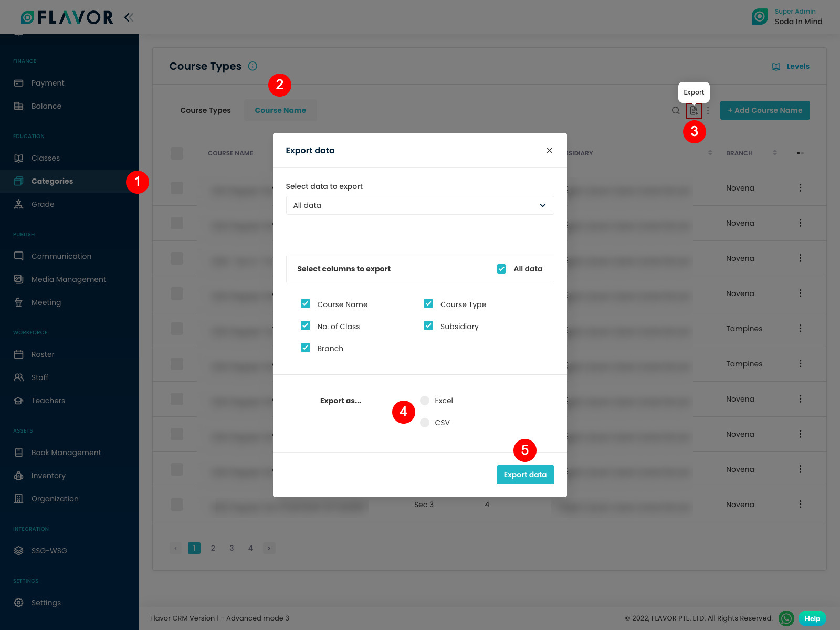This screenshot has width=840, height=630.
Task: Open Staff in the sidebar
Action: tap(39, 377)
